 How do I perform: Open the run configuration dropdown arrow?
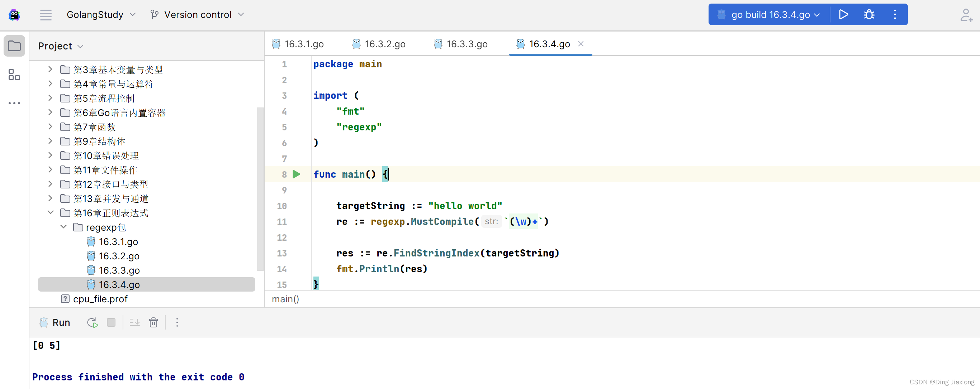(x=816, y=15)
